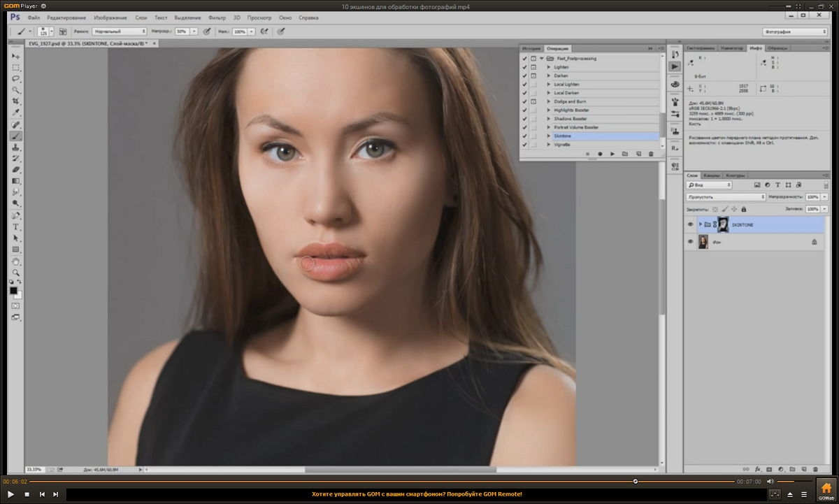The height and width of the screenshot is (504, 839).
Task: Choose the Text tool
Action: (15, 227)
